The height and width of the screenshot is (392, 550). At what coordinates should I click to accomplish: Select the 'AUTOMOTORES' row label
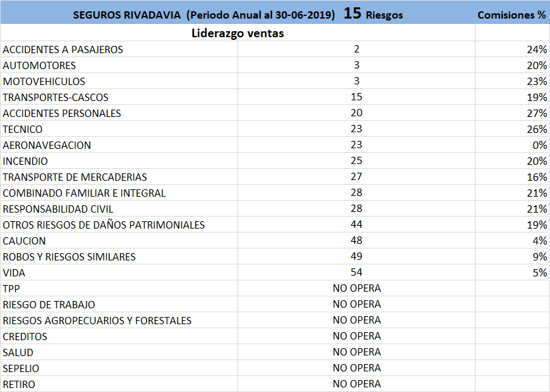[x=39, y=66]
